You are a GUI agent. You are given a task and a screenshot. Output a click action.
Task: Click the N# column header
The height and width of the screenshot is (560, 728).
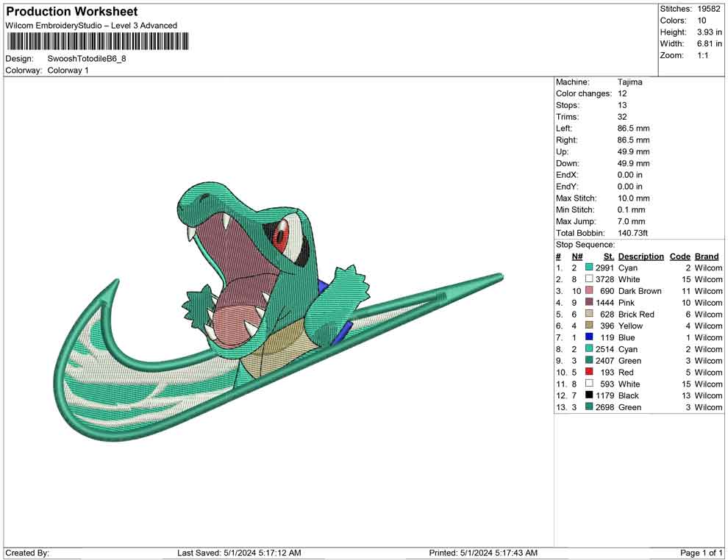pos(577,256)
